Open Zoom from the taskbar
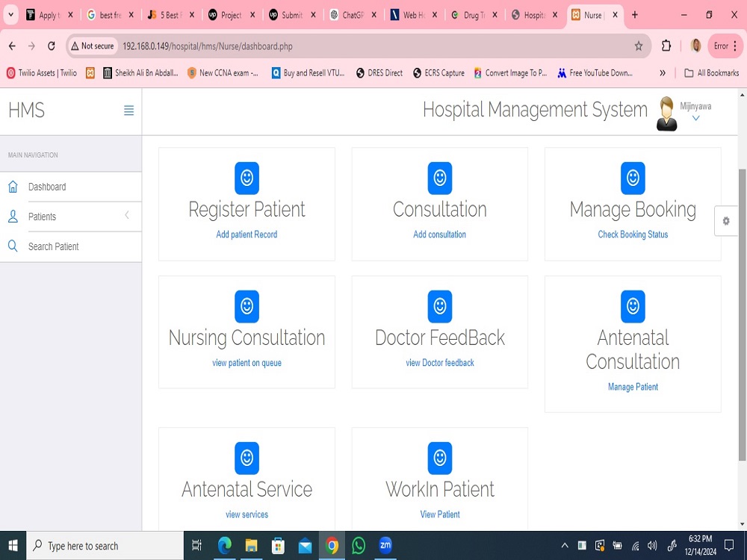The image size is (747, 560). pos(385,545)
